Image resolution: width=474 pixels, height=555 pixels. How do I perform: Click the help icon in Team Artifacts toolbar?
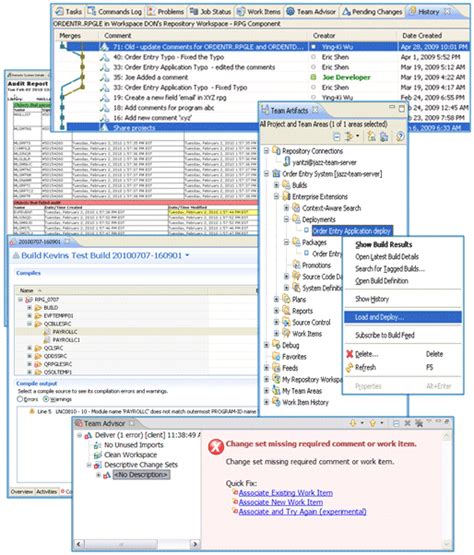point(400,137)
